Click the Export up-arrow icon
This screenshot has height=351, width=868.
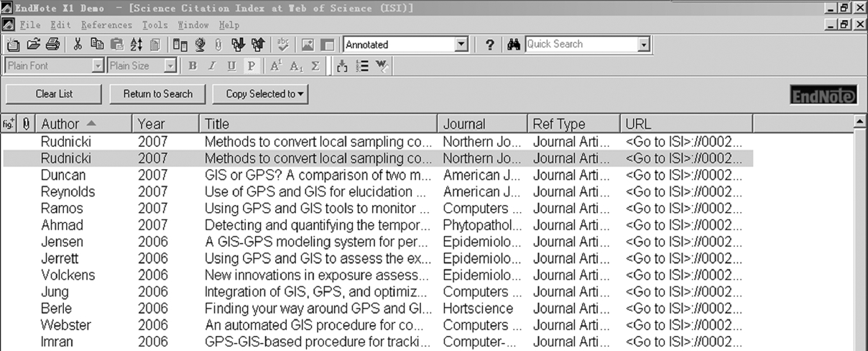[x=257, y=45]
